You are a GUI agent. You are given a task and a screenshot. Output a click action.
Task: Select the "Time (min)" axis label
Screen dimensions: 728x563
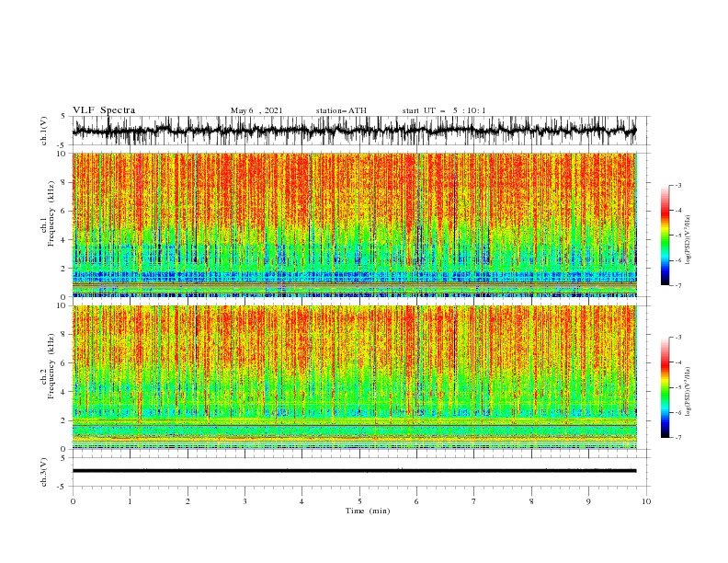pyautogui.click(x=368, y=511)
